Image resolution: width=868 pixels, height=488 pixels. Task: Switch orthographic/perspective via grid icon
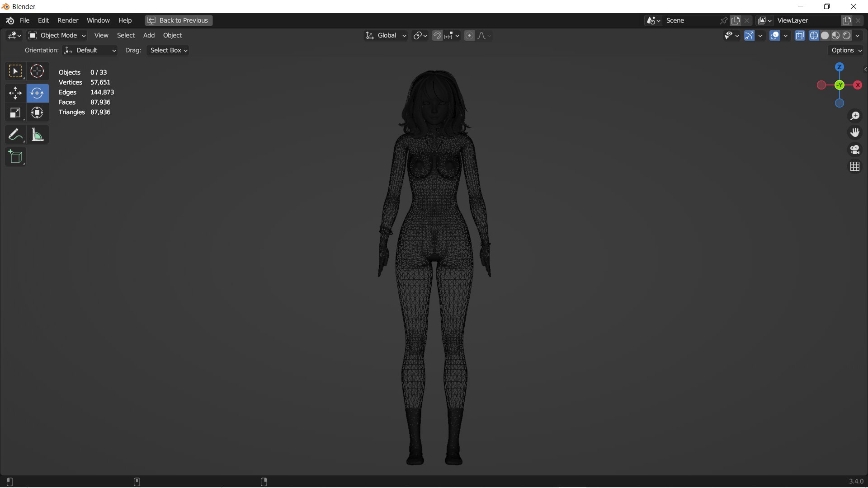coord(855,167)
